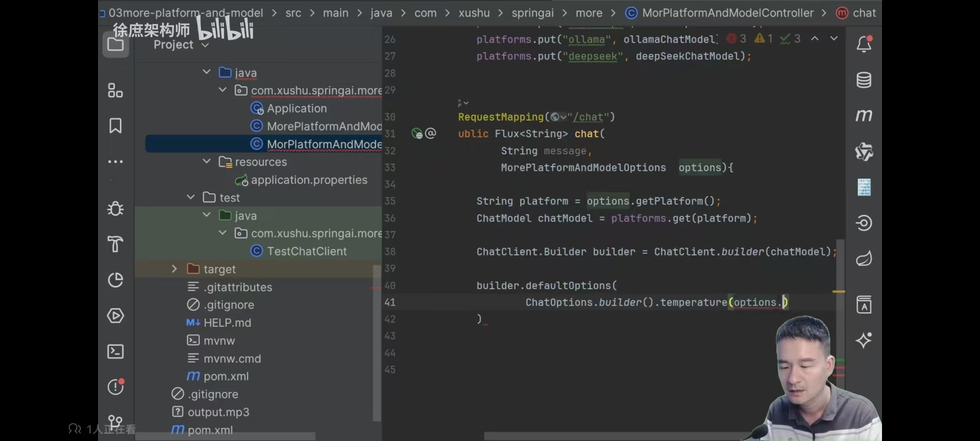Jump to next highlighted error arrow
The image size is (980, 441).
[x=834, y=38]
